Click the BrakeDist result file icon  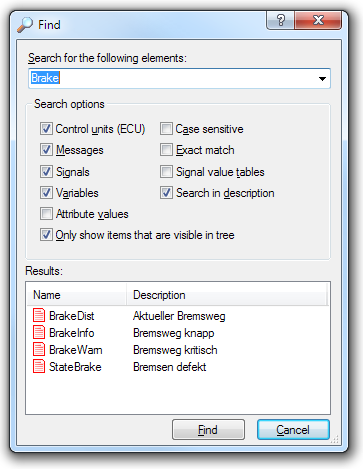point(39,315)
